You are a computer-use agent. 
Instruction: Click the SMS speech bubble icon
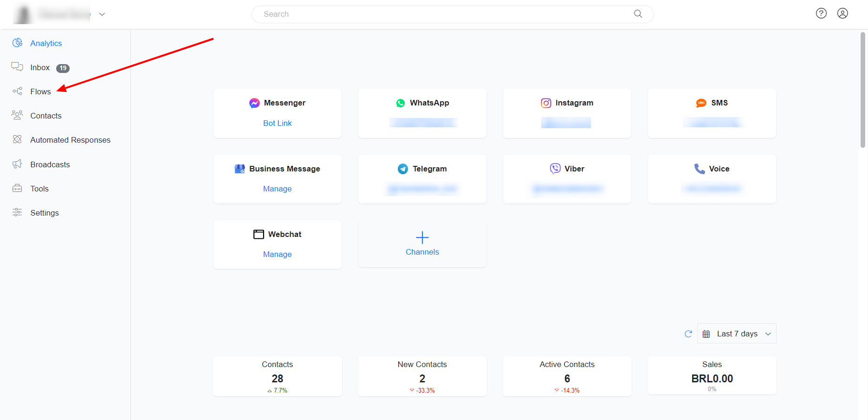click(701, 103)
